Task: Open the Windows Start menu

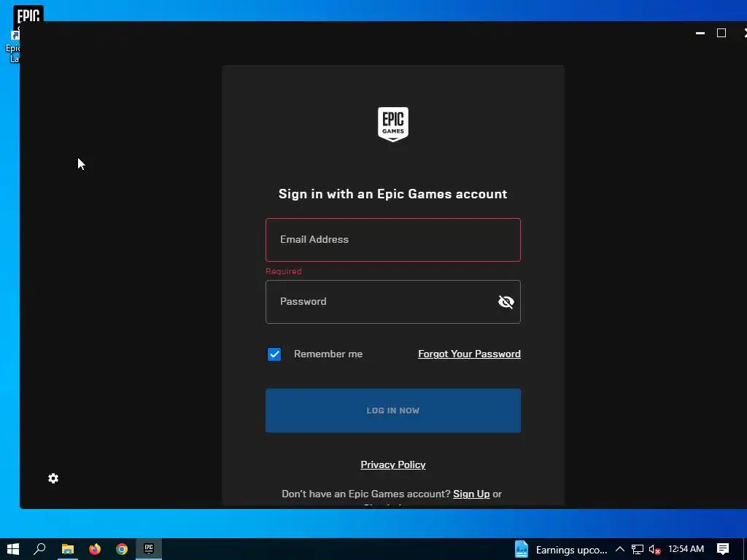Action: coord(13,549)
